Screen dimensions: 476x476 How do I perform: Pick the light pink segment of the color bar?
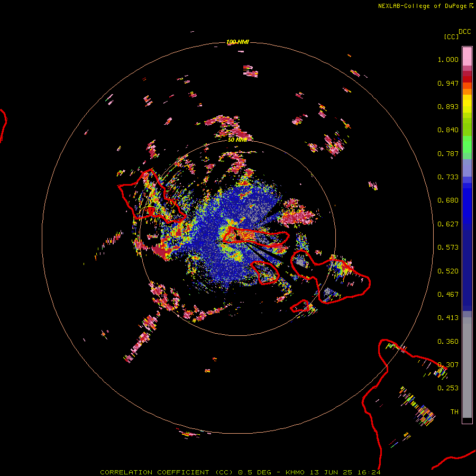[x=467, y=56]
